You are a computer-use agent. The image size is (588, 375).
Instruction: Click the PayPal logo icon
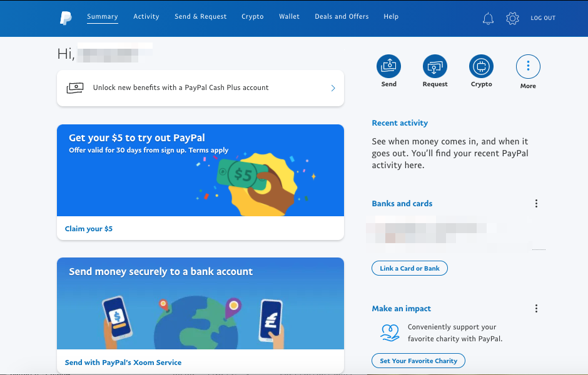(66, 17)
